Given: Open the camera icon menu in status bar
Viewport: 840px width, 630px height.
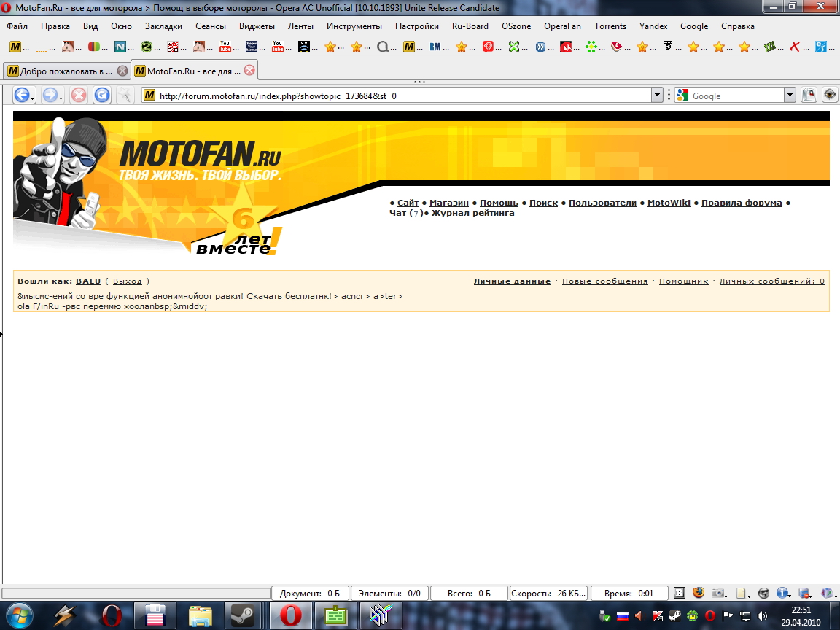Looking at the screenshot, I should [x=718, y=593].
